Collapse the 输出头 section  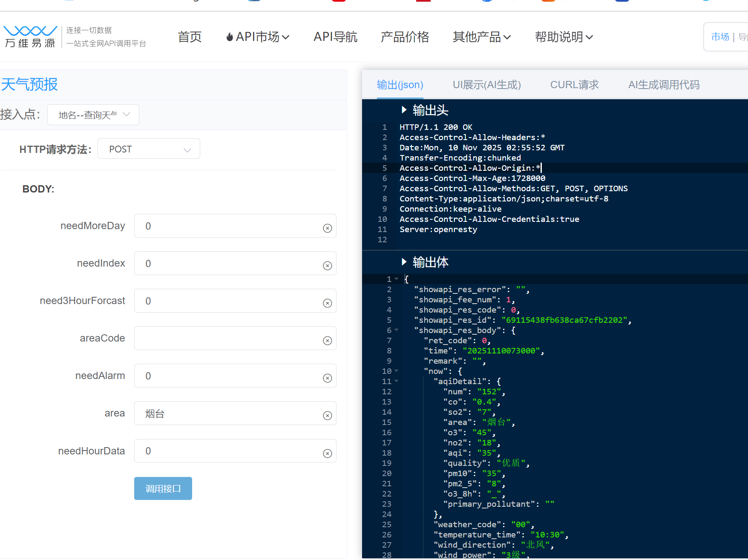(x=404, y=110)
